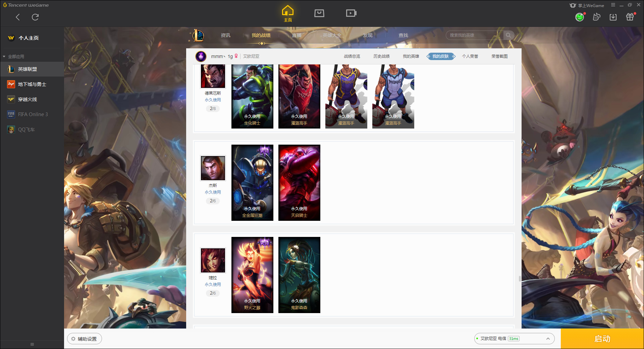Click the 掌上WeGame mobile link

tap(587, 5)
